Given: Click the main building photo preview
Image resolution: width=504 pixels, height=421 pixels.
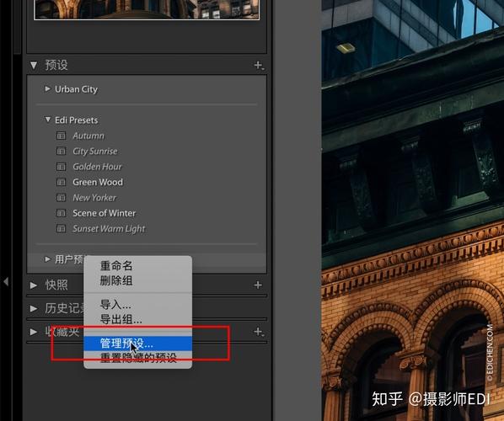Looking at the screenshot, I should coord(413,210).
